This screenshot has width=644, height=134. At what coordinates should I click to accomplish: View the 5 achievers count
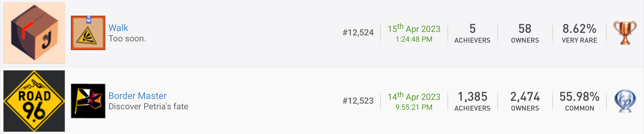tap(472, 33)
